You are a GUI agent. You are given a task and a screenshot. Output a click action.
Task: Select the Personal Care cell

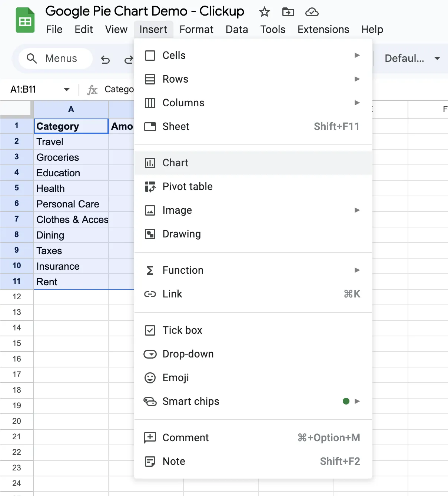pos(71,204)
